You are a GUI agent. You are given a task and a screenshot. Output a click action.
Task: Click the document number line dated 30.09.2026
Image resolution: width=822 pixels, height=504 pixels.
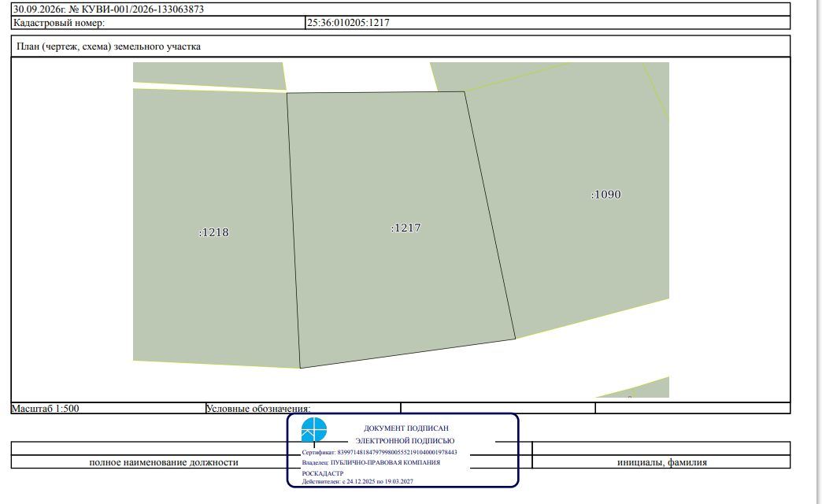109,9
